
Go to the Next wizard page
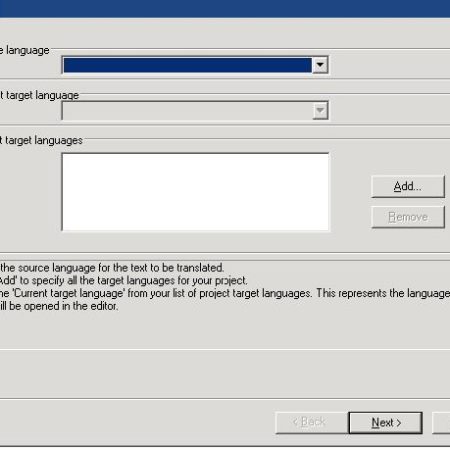[386, 423]
